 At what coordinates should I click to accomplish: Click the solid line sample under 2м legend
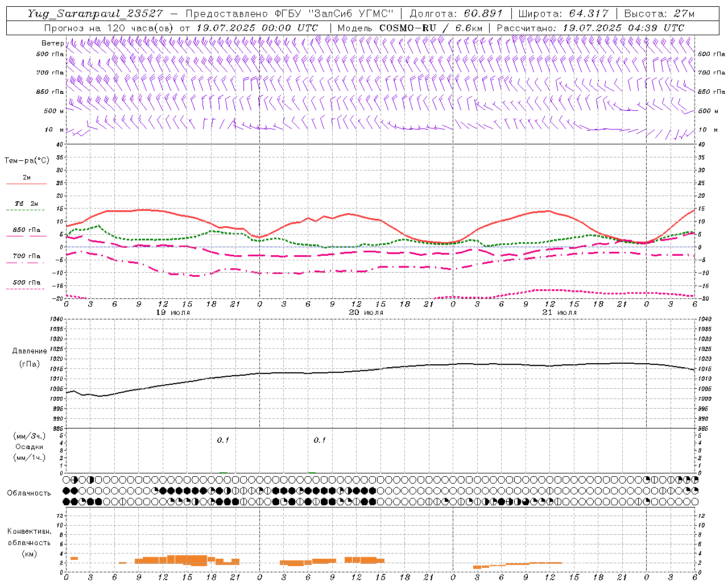click(26, 184)
